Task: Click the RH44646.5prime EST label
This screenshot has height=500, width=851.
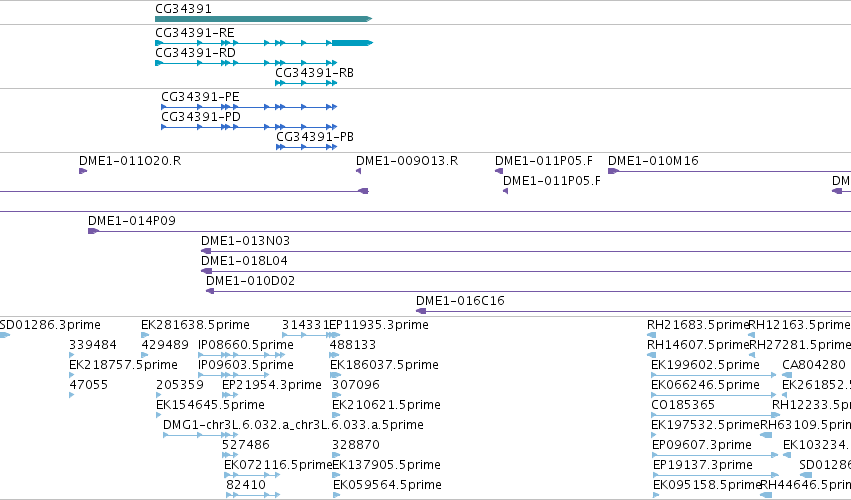Action: coord(806,485)
